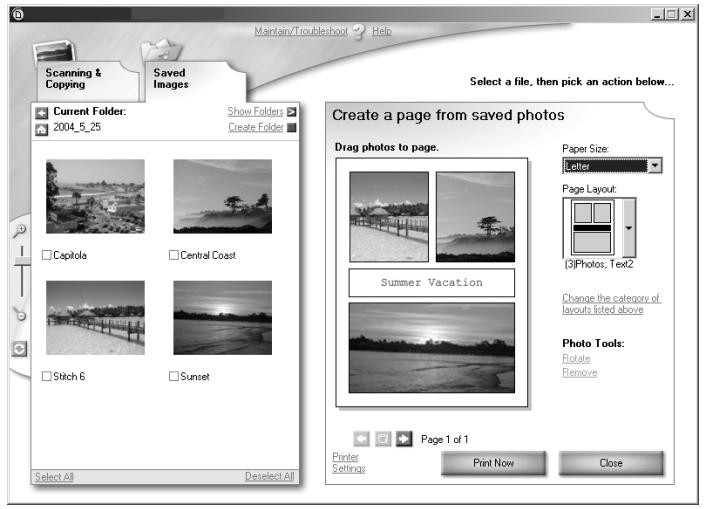Click the back arrow icon beside Current Folder
This screenshot has height=509, width=704.
coord(41,112)
